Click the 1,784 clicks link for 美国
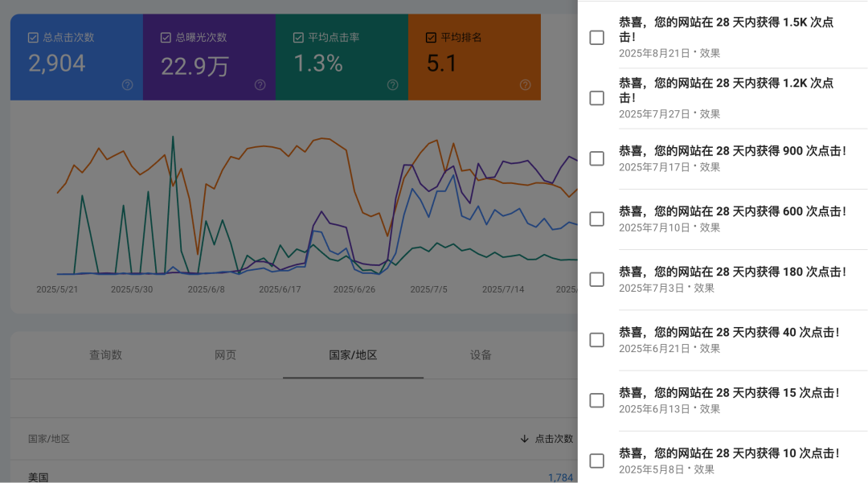The height and width of the screenshot is (483, 868). [559, 476]
